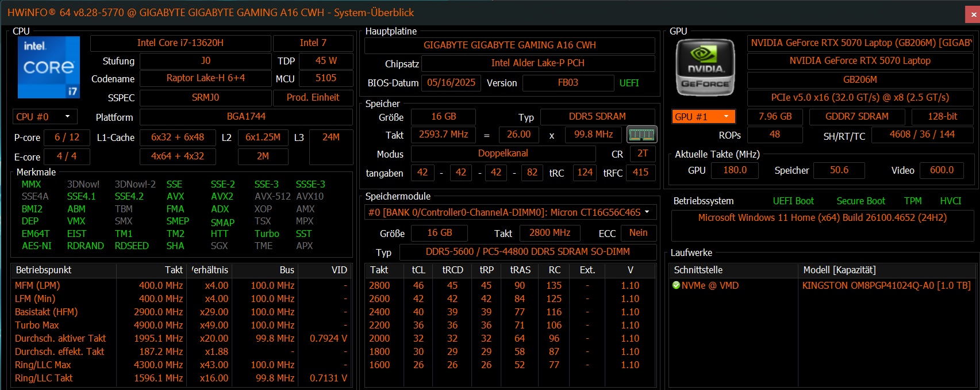This screenshot has width=980, height=390.
Task: Click the TDP value 45 W
Action: tap(326, 61)
